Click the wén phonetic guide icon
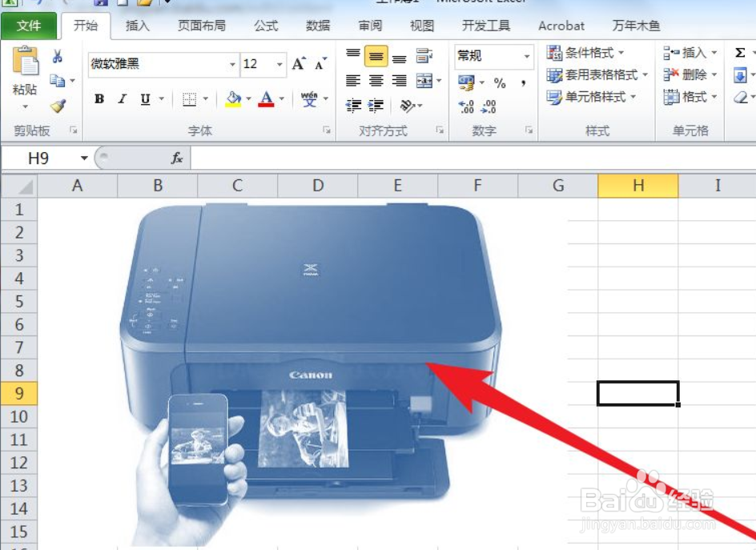 (308, 99)
